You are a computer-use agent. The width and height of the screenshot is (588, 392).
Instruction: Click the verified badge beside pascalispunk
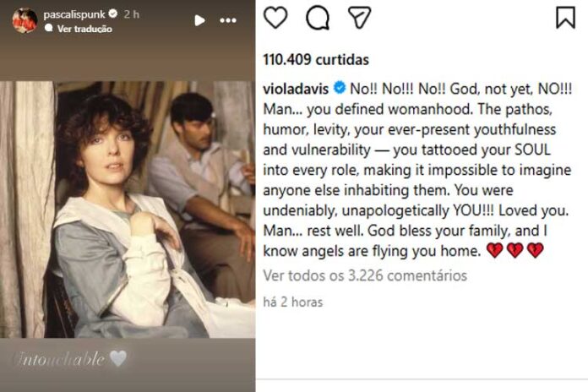pyautogui.click(x=112, y=14)
